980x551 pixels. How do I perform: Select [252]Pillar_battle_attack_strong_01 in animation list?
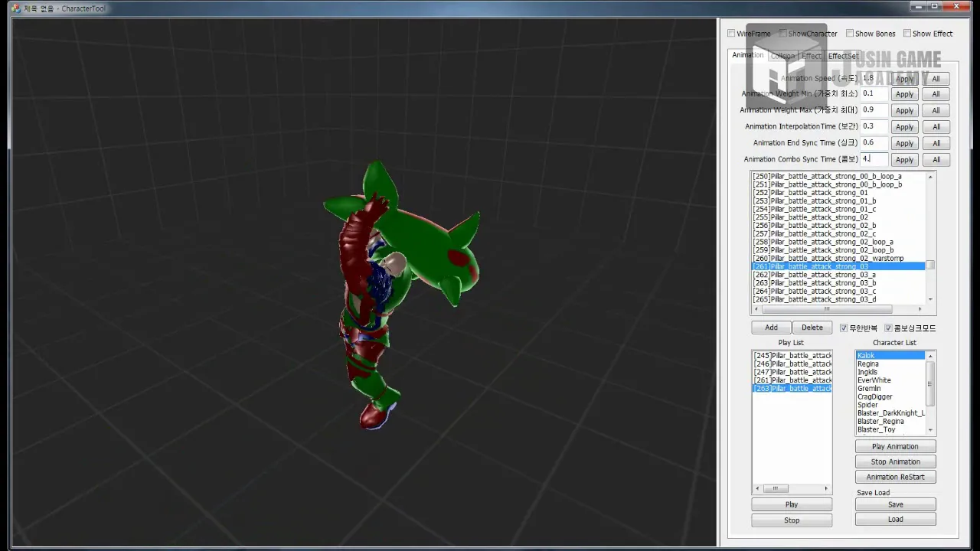838,193
